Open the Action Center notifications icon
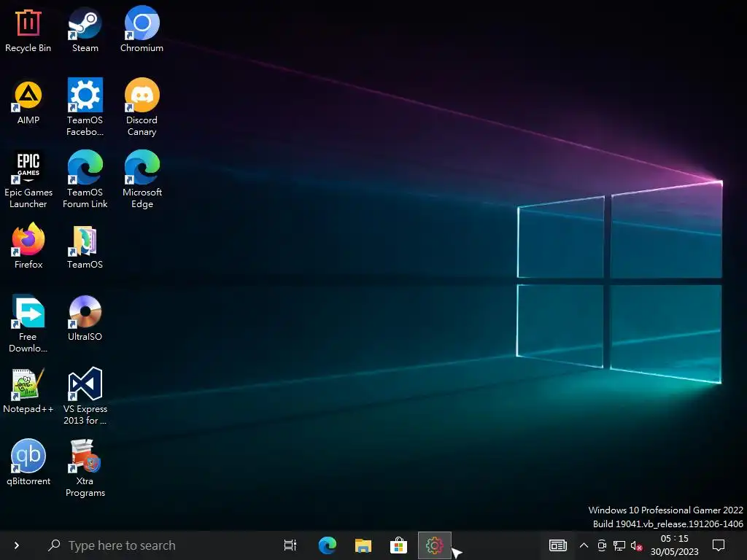747x560 pixels. click(x=719, y=545)
